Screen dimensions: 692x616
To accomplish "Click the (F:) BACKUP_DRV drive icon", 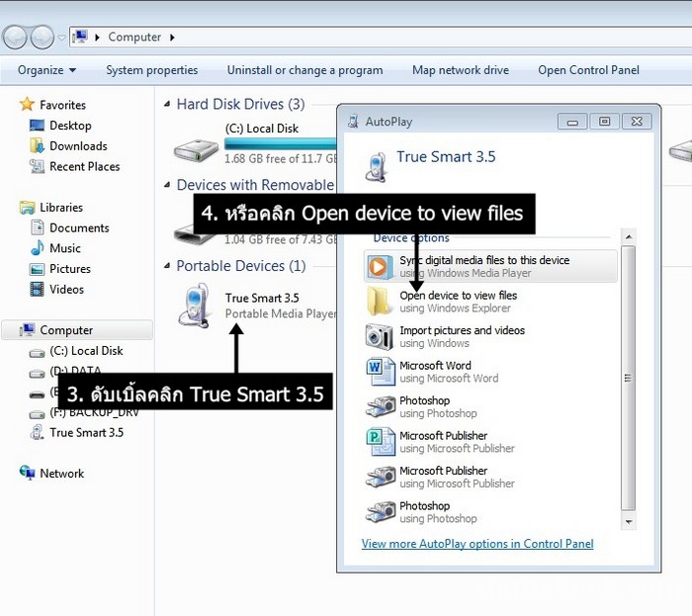I will (37, 414).
